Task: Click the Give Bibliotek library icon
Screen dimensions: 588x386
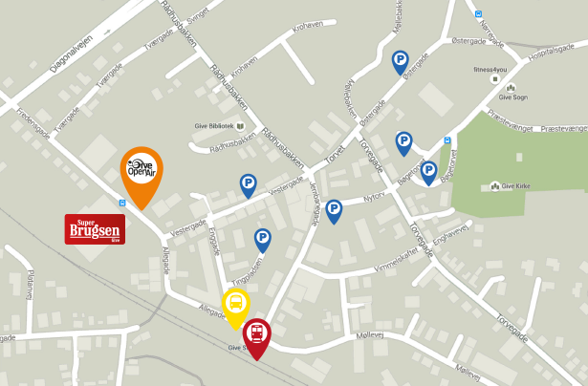Action: click(240, 126)
